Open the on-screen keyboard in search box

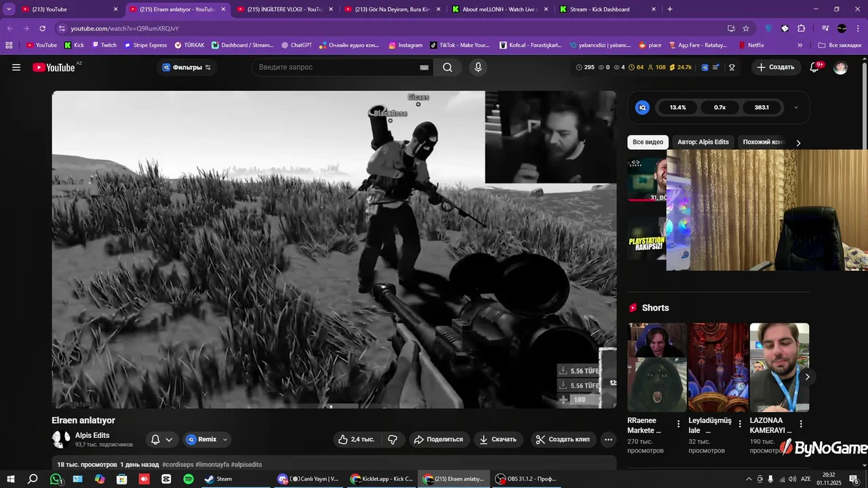tap(424, 67)
